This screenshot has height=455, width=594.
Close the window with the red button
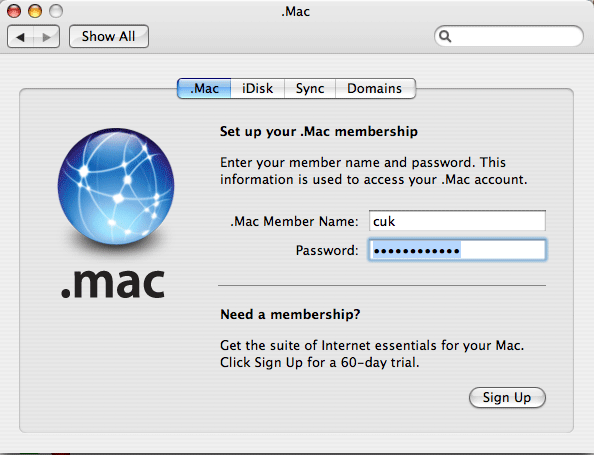[x=14, y=11]
